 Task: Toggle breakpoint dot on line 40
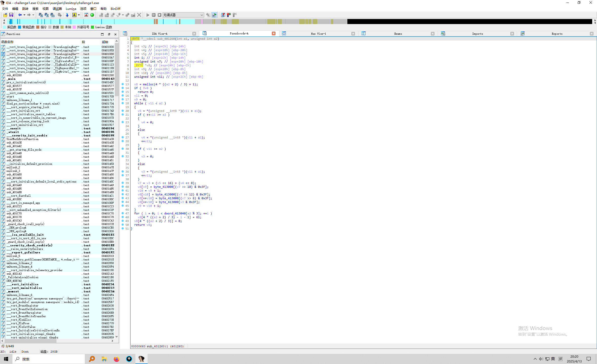123,187
